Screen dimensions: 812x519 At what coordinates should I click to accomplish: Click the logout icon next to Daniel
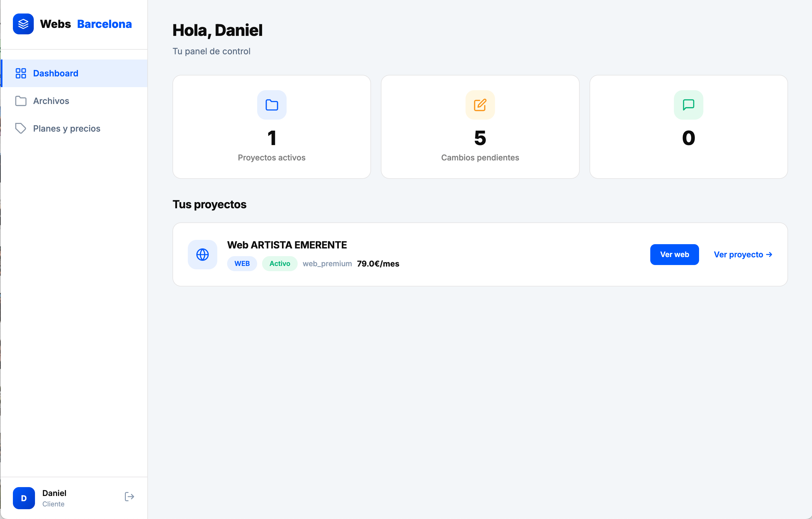point(130,496)
